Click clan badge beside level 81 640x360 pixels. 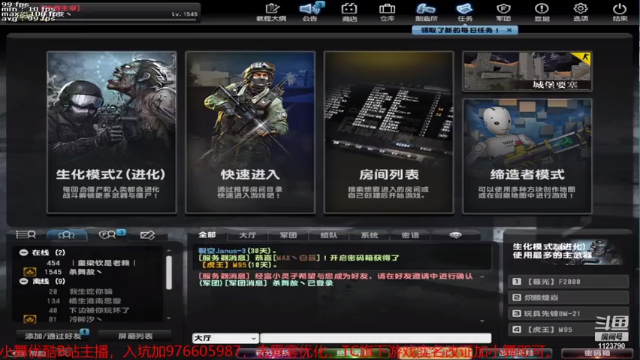30,319
